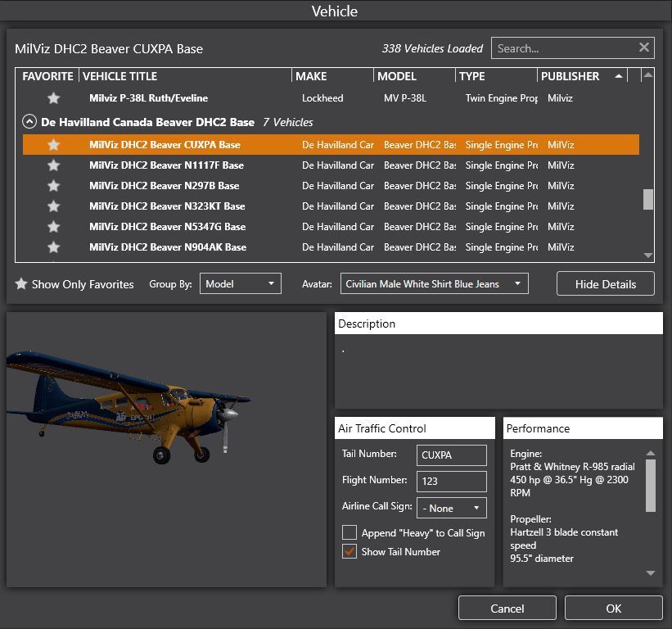Select MilViz DHC2 Beaver N323KT Base
672x629 pixels.
click(167, 206)
